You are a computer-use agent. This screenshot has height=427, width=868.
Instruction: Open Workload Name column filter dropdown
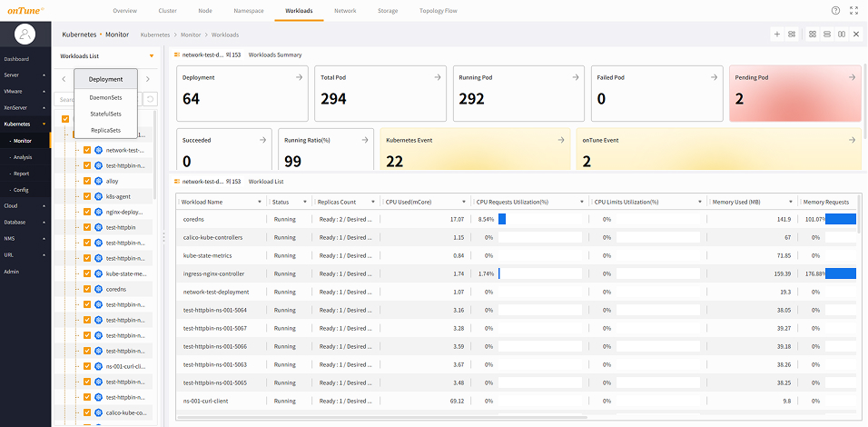(260, 203)
